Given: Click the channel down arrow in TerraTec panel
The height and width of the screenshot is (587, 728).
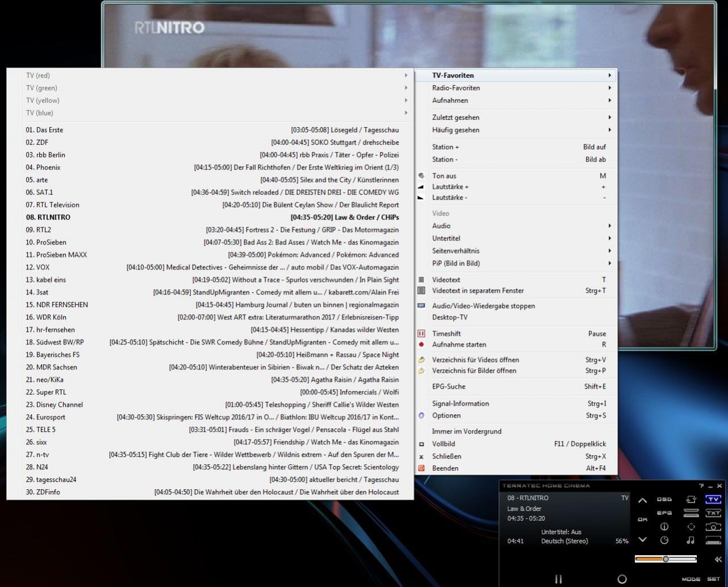Looking at the screenshot, I should tap(642, 539).
